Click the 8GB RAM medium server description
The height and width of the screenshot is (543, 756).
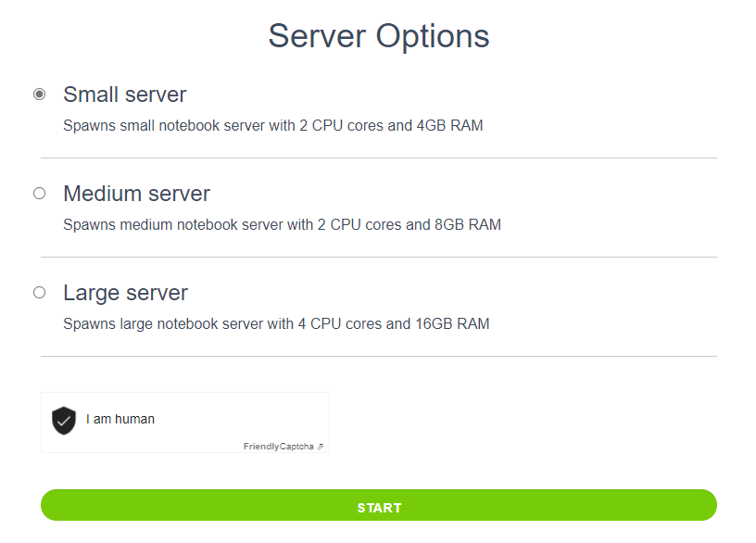coord(282,224)
